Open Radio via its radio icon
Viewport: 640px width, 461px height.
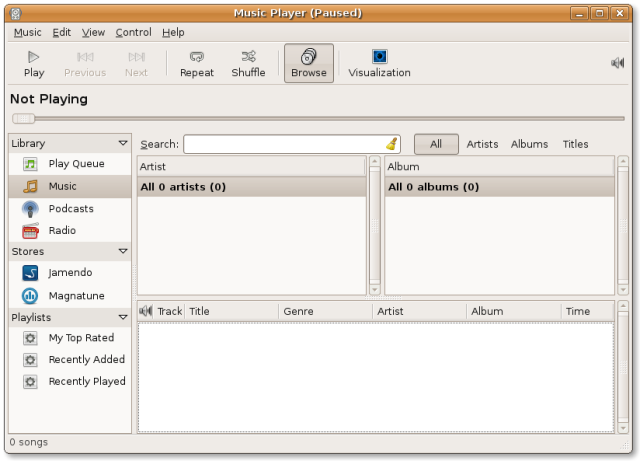30,231
